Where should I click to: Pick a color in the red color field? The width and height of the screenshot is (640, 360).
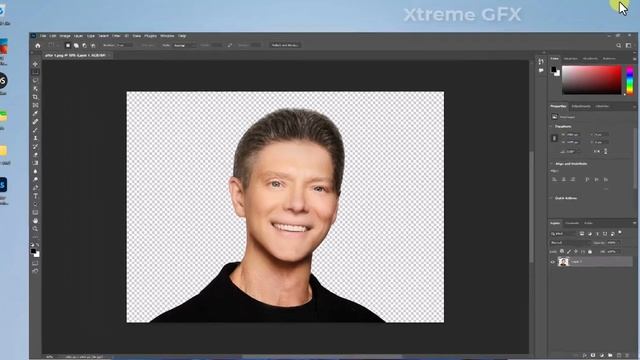pyautogui.click(x=592, y=80)
